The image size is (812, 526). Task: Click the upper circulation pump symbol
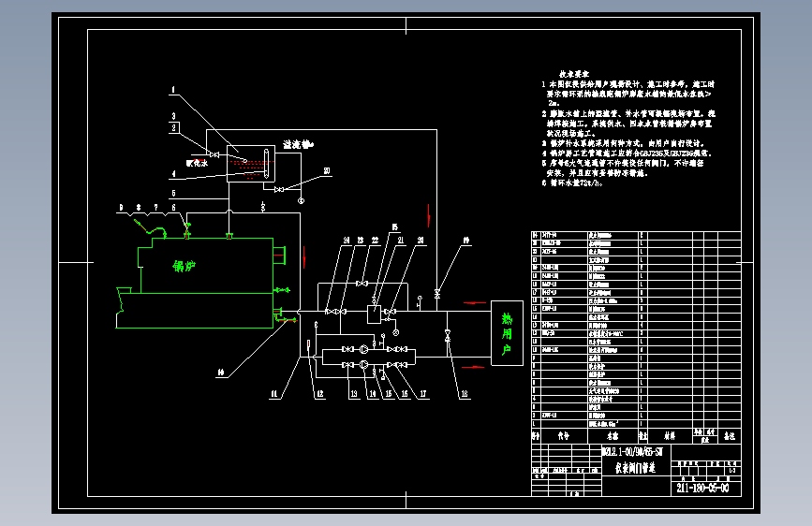coord(364,349)
